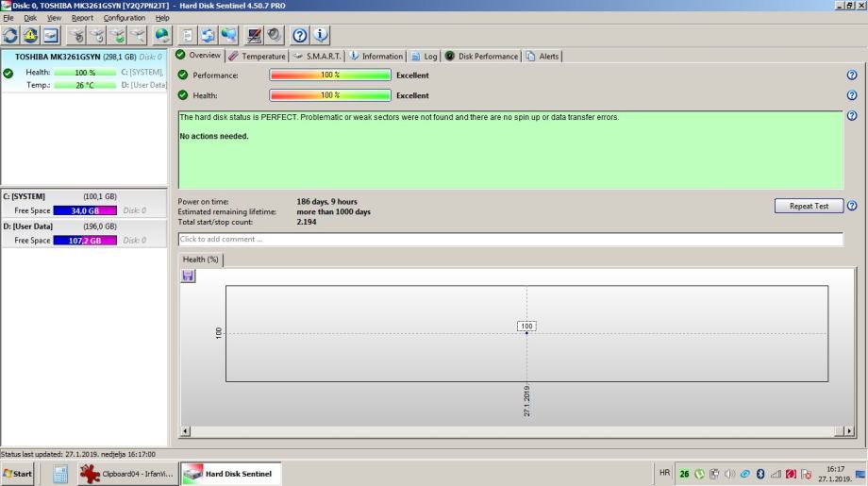This screenshot has height=486, width=868.
Task: Click the Health 100% bar
Action: (x=330, y=95)
